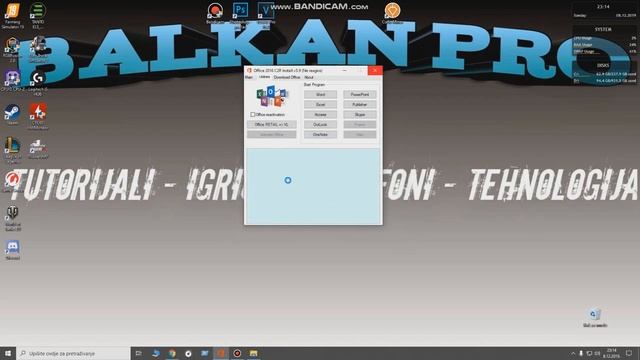Viewport: 640px width, 360px height.
Task: Open the Recycle Bin icon
Action: pyautogui.click(x=595, y=318)
